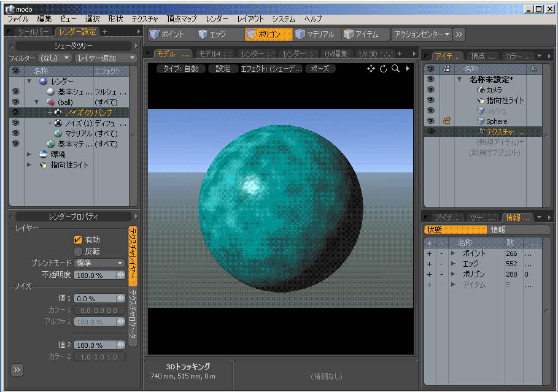Hide the マテリアル layer via eye icon
Image resolution: width=558 pixels, height=392 pixels.
tap(15, 133)
